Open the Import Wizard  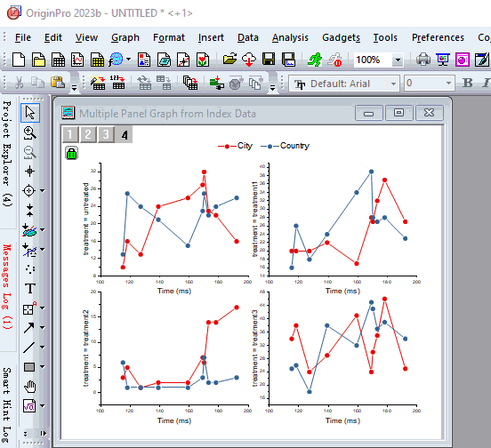pyautogui.click(x=97, y=83)
